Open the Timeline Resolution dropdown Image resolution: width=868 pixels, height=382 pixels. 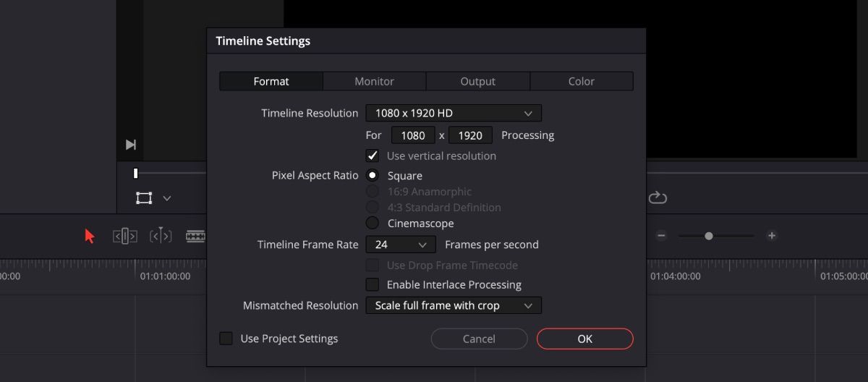pyautogui.click(x=454, y=114)
